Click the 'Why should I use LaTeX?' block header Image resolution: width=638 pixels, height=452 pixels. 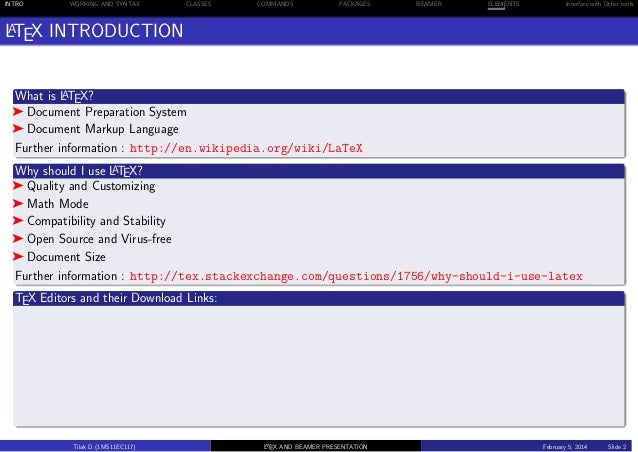point(319,171)
